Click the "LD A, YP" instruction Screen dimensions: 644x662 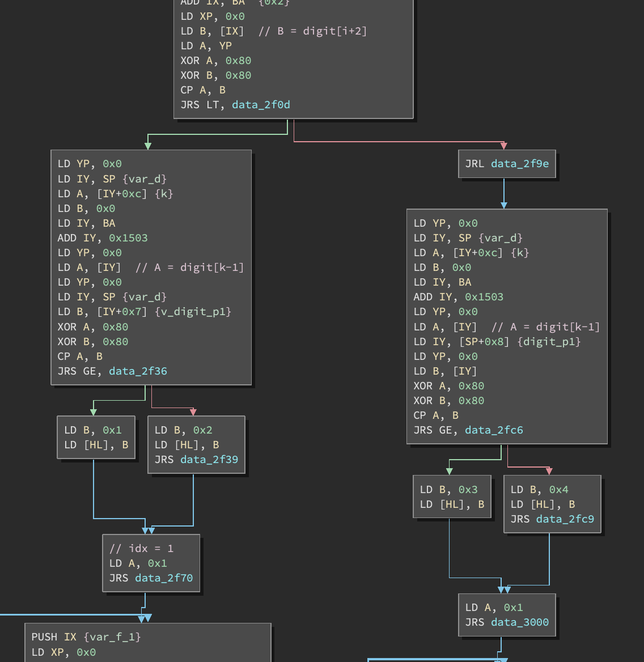(206, 46)
